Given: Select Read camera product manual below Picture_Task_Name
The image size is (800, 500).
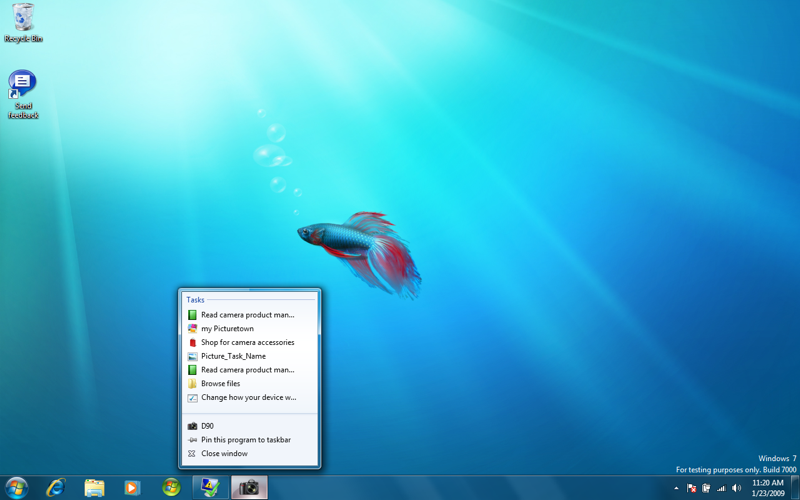Looking at the screenshot, I should point(249,370).
